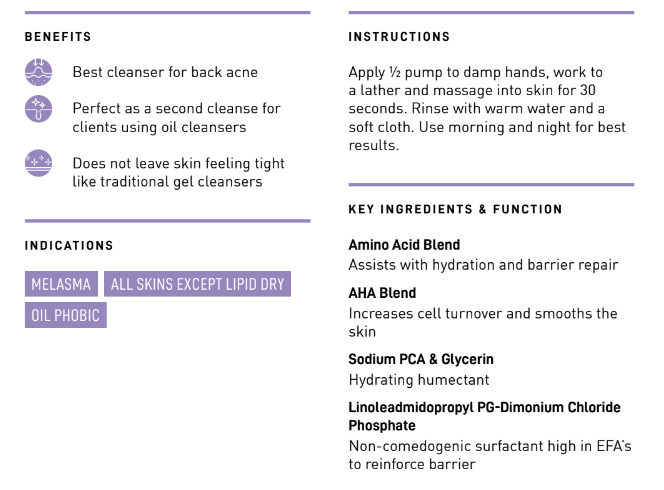Viewport: 664px width, 490px height.
Task: Select the "Sodium PCA & Glycerin" ingredient title
Action: 421,359
